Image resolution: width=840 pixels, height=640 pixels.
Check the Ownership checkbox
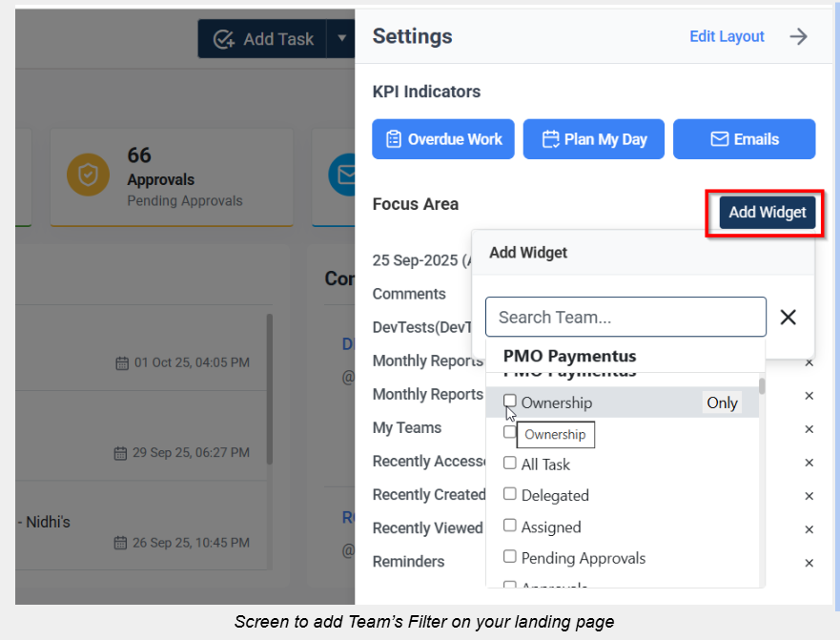point(510,402)
